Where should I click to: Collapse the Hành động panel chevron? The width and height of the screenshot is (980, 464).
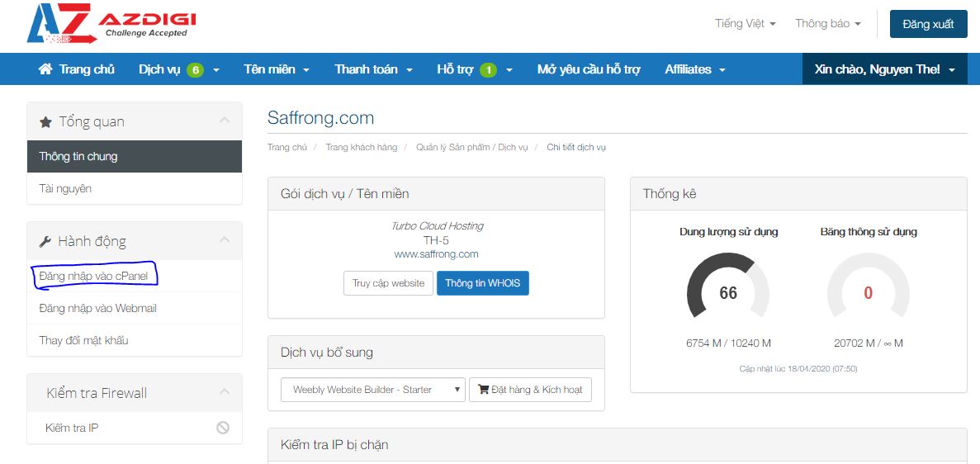pos(225,240)
